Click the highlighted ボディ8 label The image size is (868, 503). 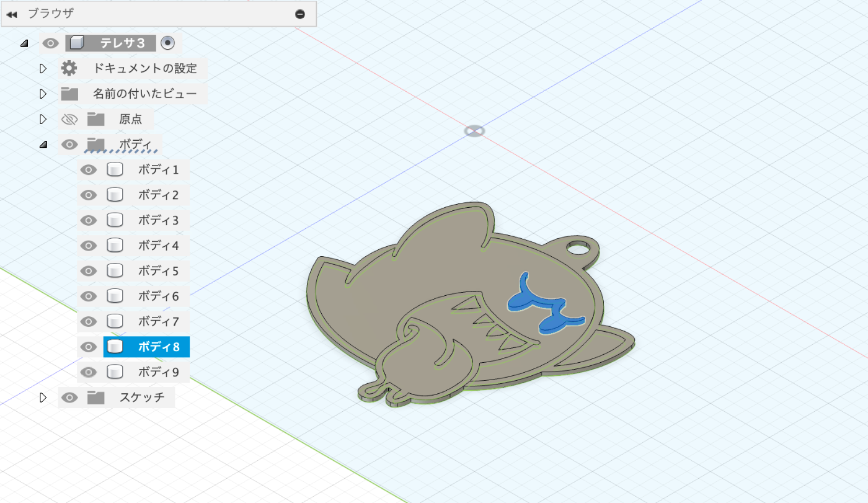pos(158,347)
